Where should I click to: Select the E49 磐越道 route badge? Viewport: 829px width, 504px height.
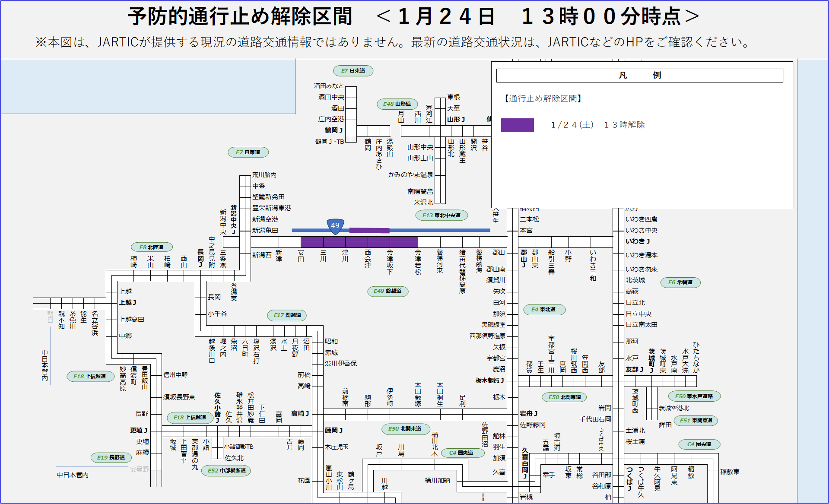click(388, 291)
